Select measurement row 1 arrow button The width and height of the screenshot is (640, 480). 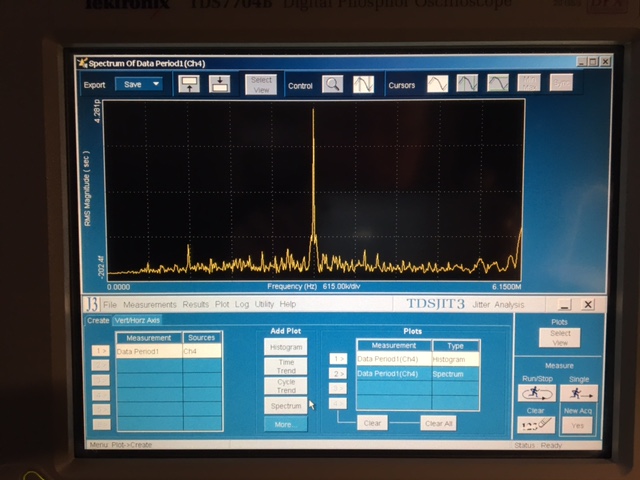pyautogui.click(x=101, y=351)
